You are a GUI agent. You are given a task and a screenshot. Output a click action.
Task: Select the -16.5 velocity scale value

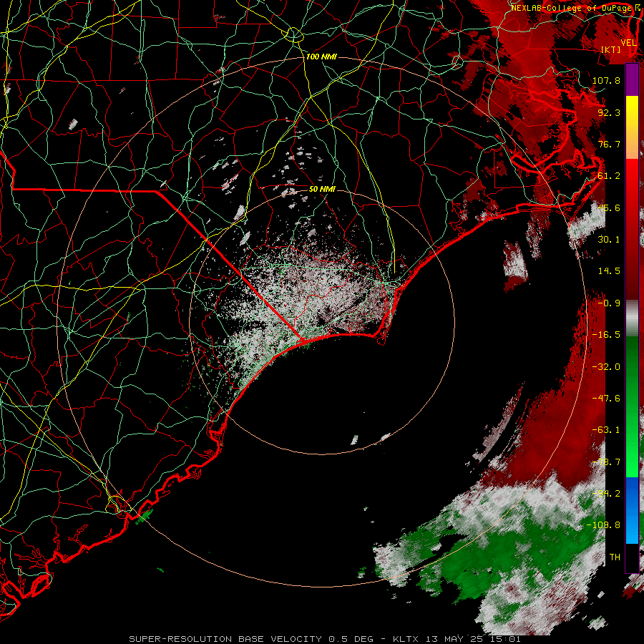(606, 335)
